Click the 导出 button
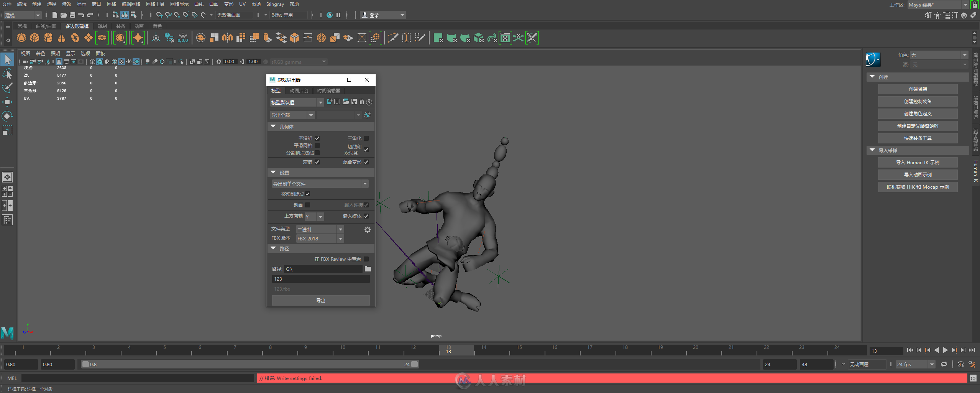The height and width of the screenshot is (393, 980). coord(320,300)
